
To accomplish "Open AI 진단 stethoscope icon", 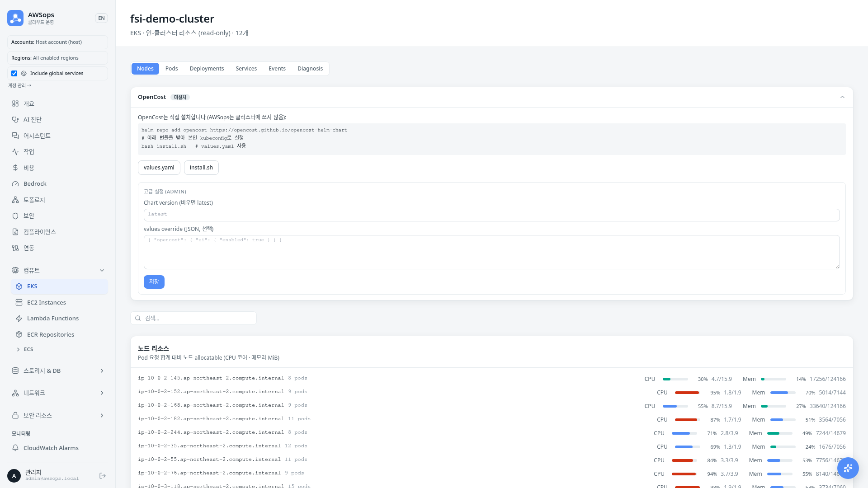I will (x=15, y=120).
